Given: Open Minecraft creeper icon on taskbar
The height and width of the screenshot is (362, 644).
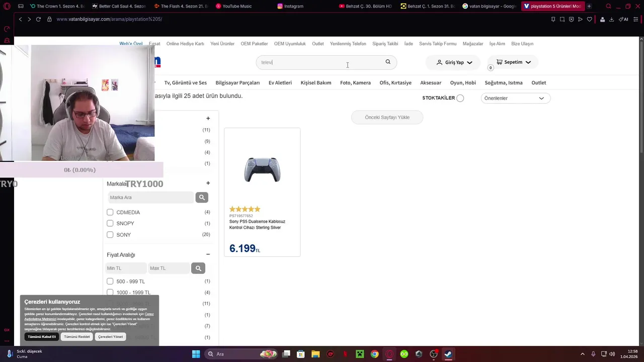Looking at the screenshot, I should click(x=360, y=354).
